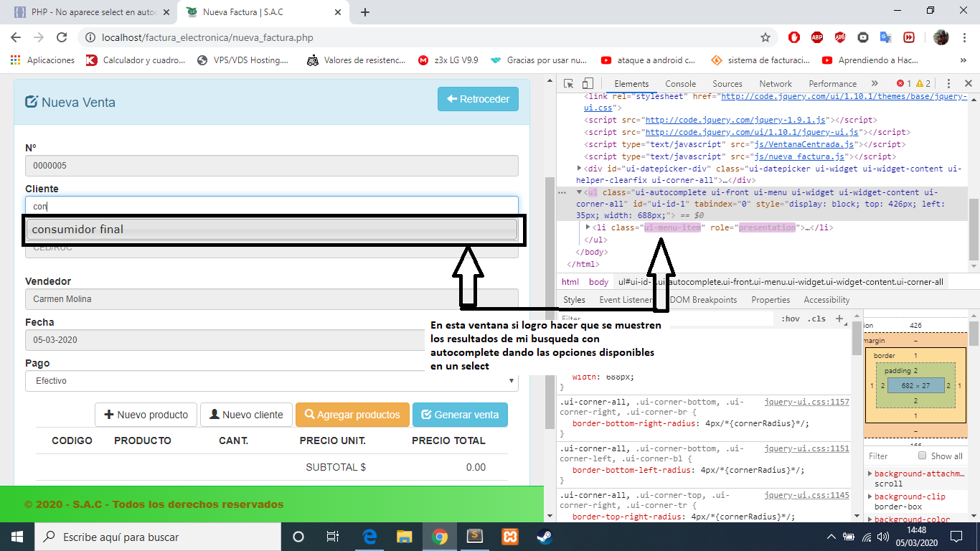The image size is (980, 551).
Task: Open the jquery-ui.css:1145 source link
Action: [x=807, y=495]
